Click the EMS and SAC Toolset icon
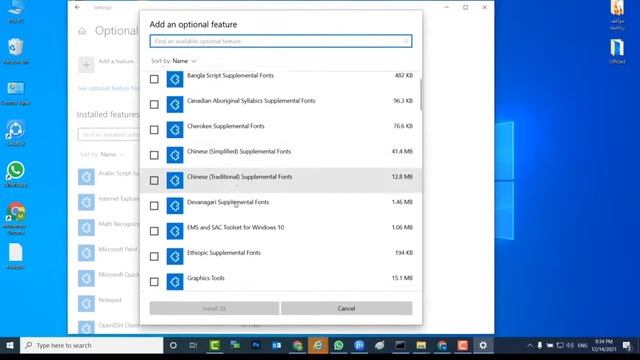This screenshot has width=640, height=360. point(175,231)
